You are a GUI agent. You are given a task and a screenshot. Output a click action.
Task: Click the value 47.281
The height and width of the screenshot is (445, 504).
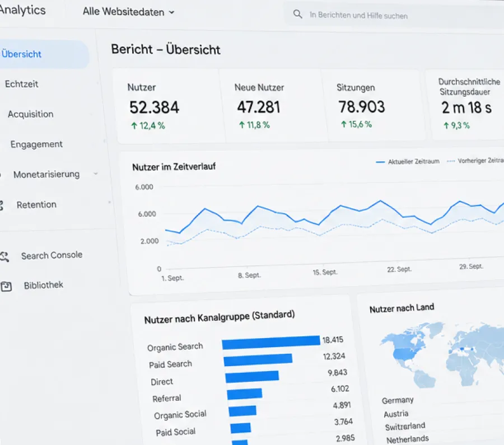[x=259, y=107]
